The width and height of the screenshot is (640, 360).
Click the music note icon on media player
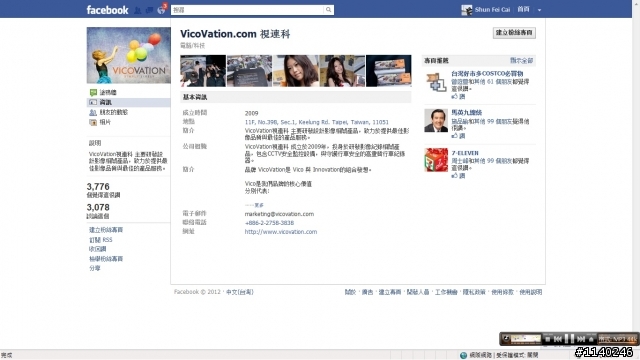[x=506, y=338]
